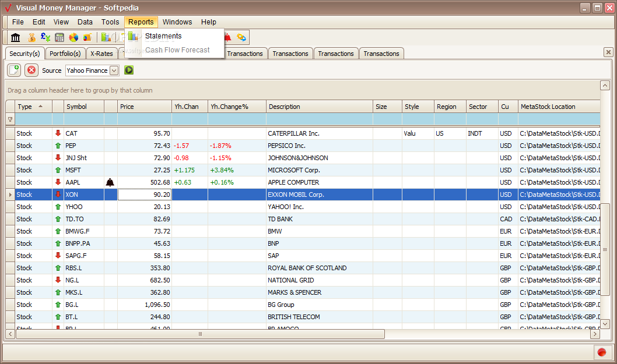The width and height of the screenshot is (617, 364).
Task: Click the green up arrow beside PEP
Action: point(58,146)
